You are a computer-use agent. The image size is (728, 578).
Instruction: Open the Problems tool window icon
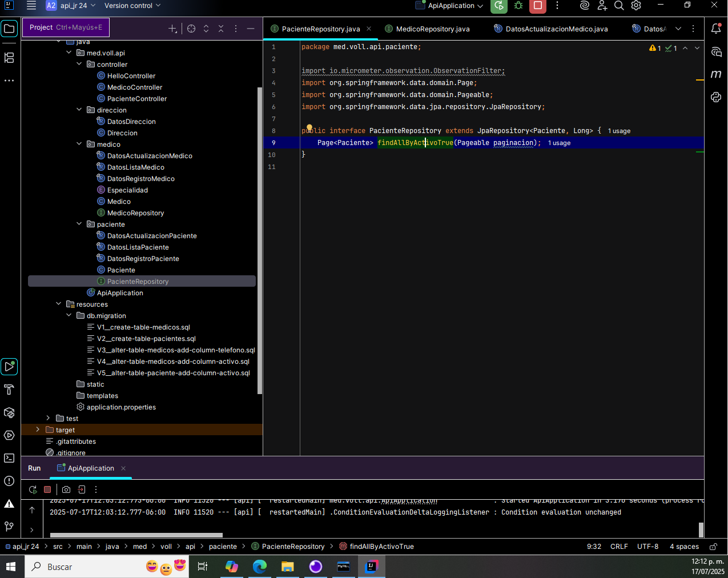tap(9, 481)
